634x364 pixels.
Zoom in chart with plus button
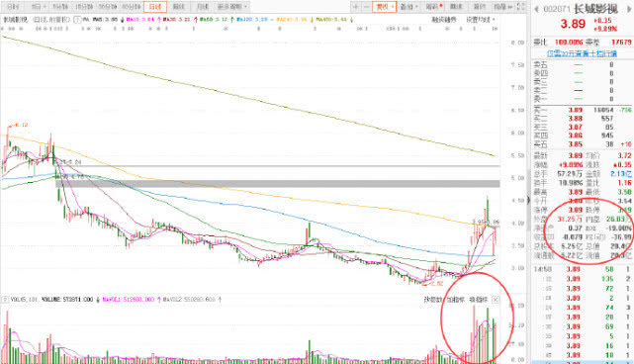click(x=355, y=7)
